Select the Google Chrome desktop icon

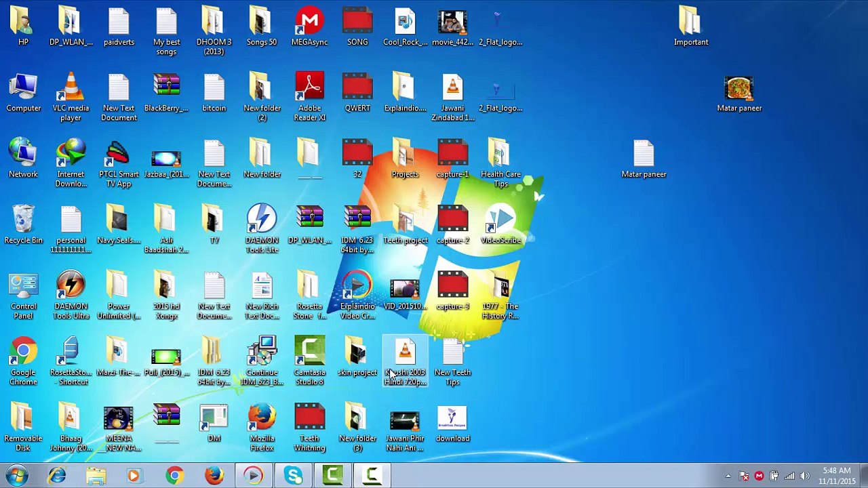point(23,361)
